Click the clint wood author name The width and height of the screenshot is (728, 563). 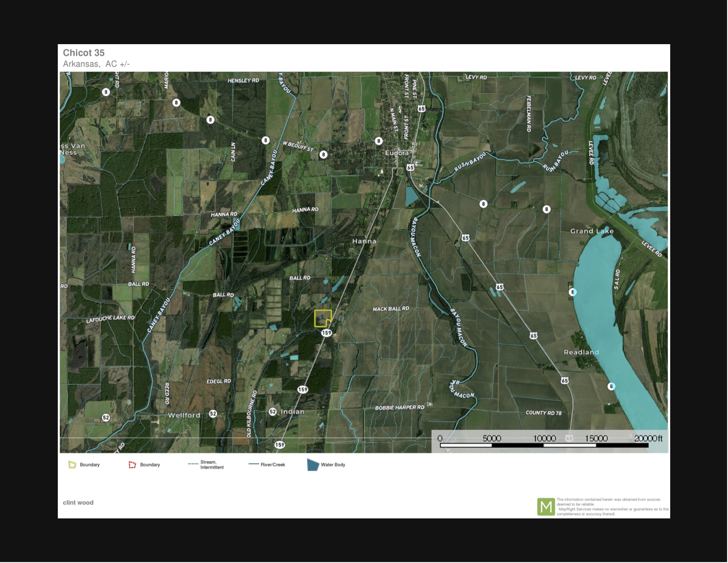click(78, 503)
